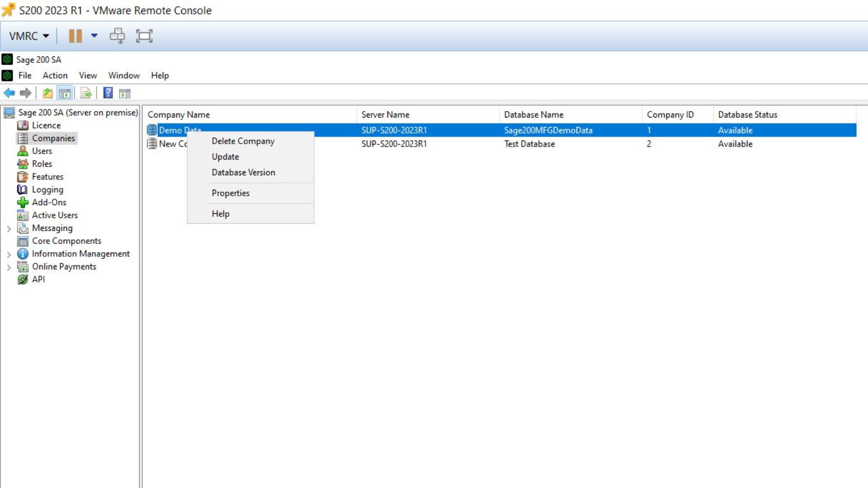Screen dimensions: 868x488
Task: Select Messaging in the tree
Action: [52, 228]
